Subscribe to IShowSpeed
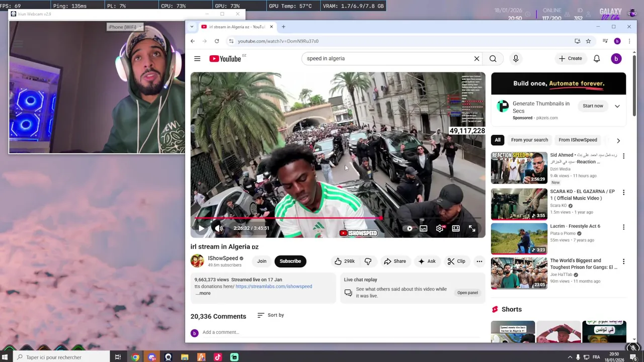Viewport: 644px width, 362px height. click(290, 261)
